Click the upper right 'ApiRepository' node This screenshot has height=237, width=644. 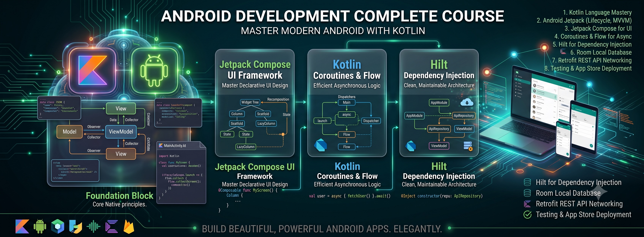click(464, 115)
